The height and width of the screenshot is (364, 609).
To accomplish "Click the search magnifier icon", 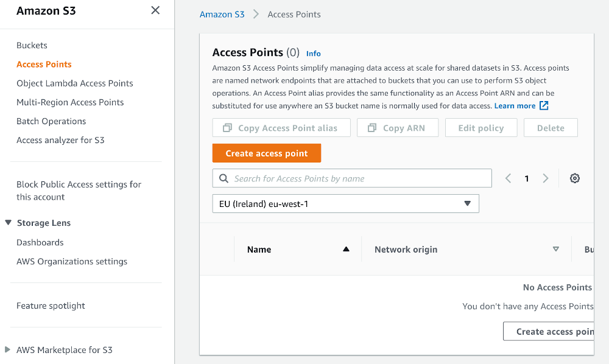I will point(224,178).
